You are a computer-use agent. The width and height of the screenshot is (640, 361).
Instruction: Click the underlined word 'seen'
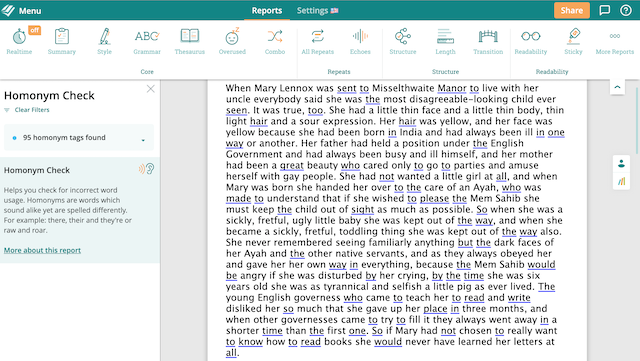point(237,110)
